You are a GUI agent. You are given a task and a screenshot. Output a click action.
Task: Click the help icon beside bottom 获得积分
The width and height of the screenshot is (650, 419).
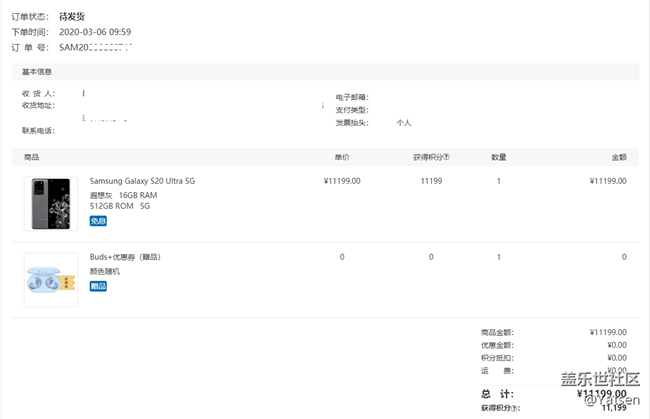(x=517, y=408)
